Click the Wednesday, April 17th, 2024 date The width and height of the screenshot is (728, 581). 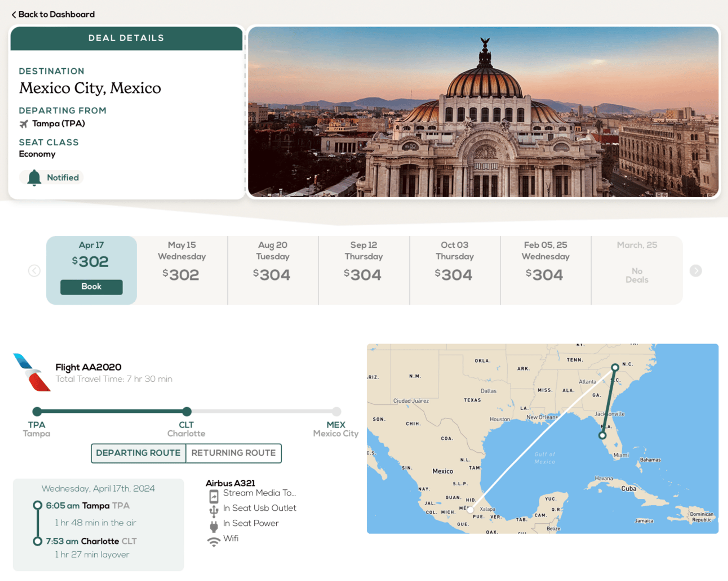tap(98, 489)
